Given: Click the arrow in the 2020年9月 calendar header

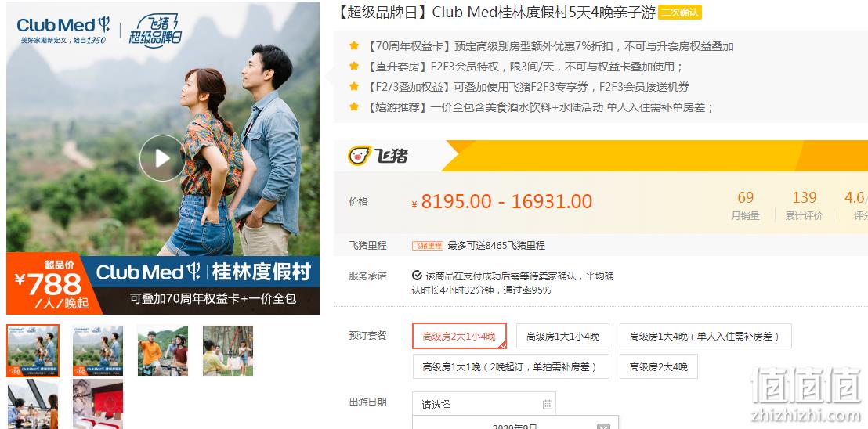Looking at the screenshot, I should click(x=603, y=426).
